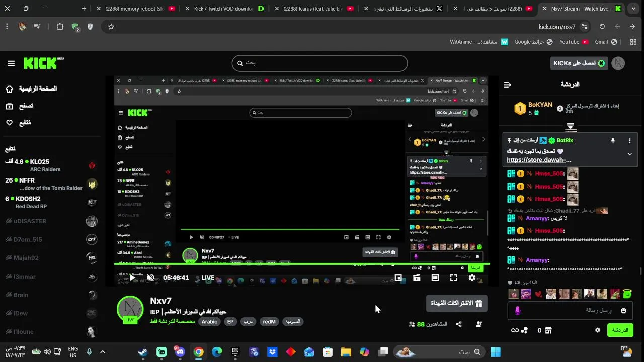Open the KICKs shop icon by the 0
This screenshot has width=644, height=362.
(548, 330)
